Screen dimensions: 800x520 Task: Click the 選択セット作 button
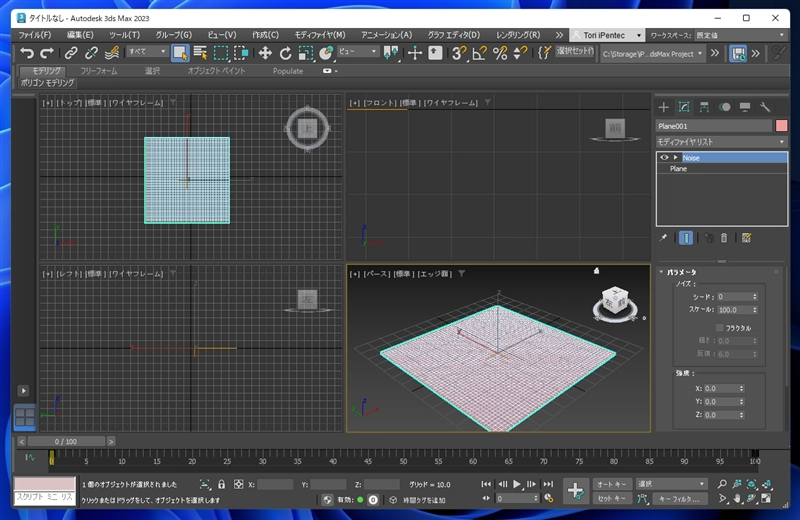point(575,51)
